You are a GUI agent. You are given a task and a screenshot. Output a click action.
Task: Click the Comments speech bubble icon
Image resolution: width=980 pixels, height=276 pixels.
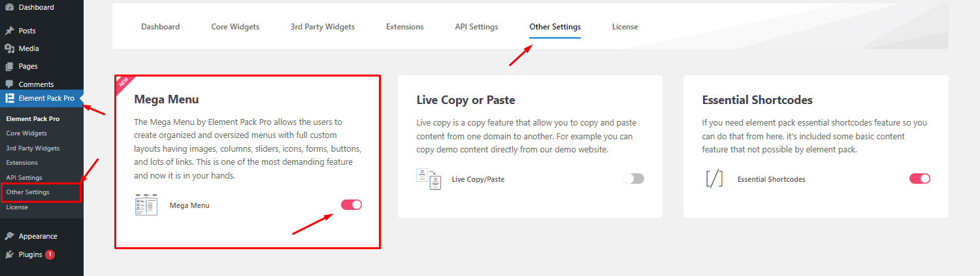pyautogui.click(x=9, y=84)
